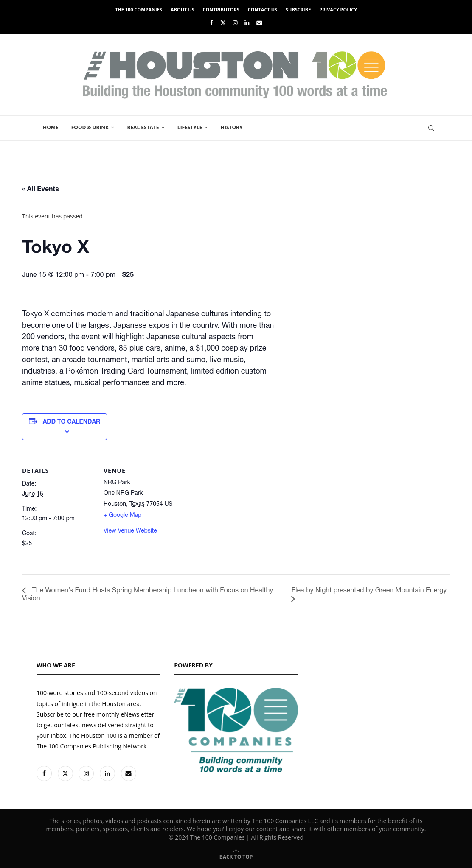472x868 pixels.
Task: Go back to All Events
Action: point(40,189)
